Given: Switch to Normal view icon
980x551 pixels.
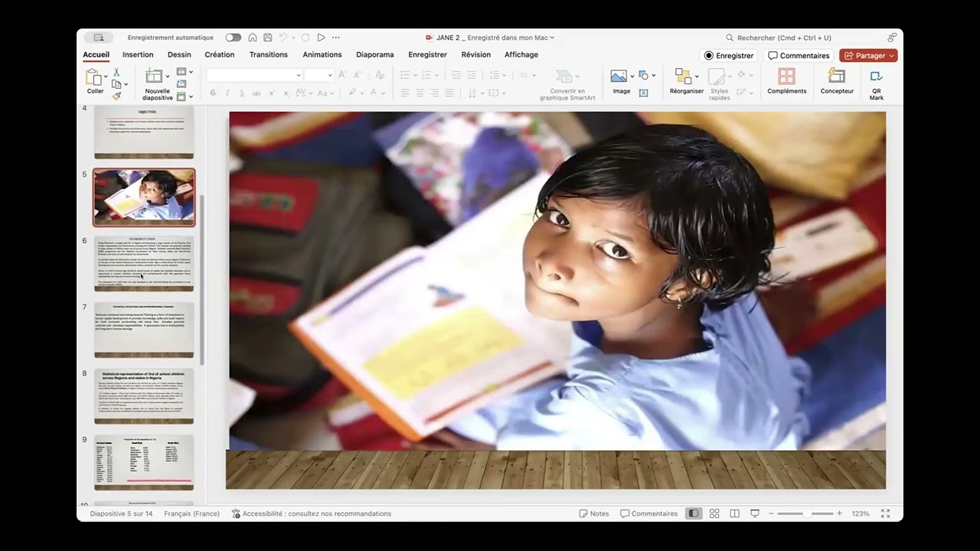Looking at the screenshot, I should pos(694,514).
